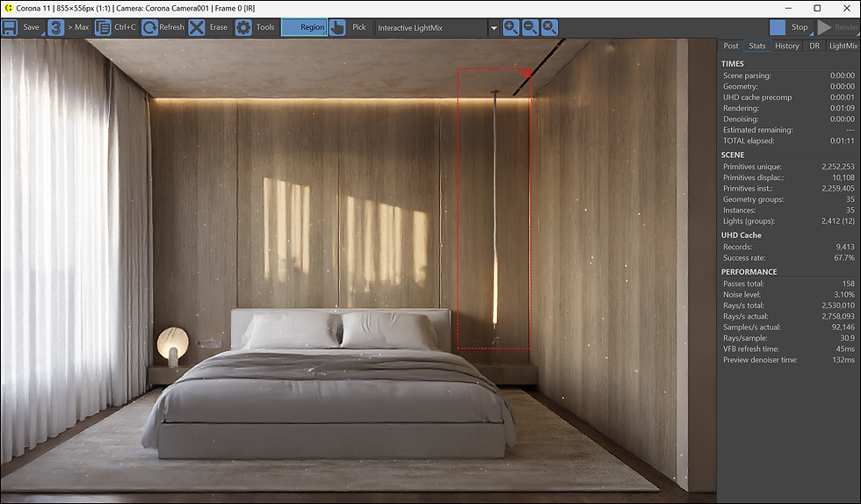This screenshot has width=861, height=504.
Task: Click the 'Estimated remaining:' row
Action: (x=789, y=130)
